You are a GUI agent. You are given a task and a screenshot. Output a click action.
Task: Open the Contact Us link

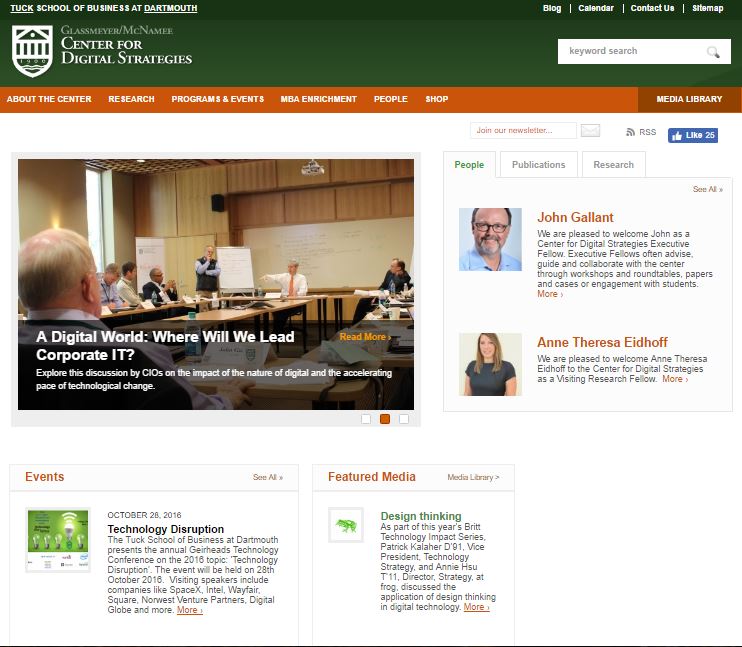[652, 8]
